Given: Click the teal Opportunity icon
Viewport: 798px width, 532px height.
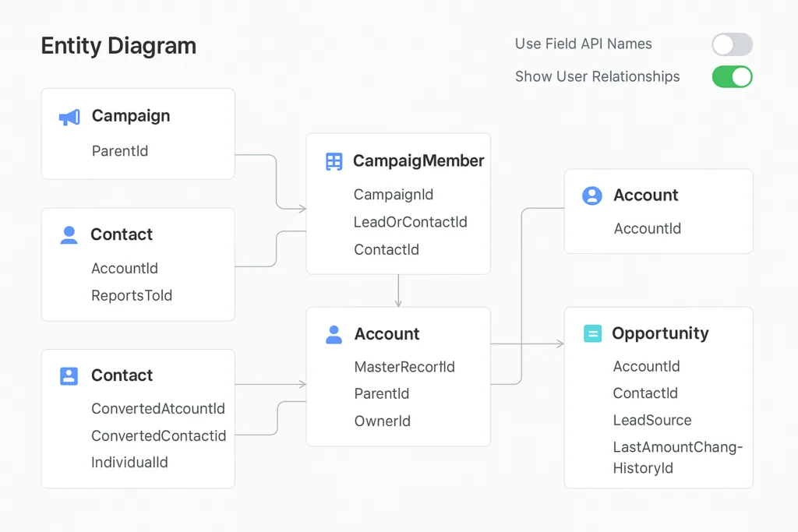Looking at the screenshot, I should 592,334.
